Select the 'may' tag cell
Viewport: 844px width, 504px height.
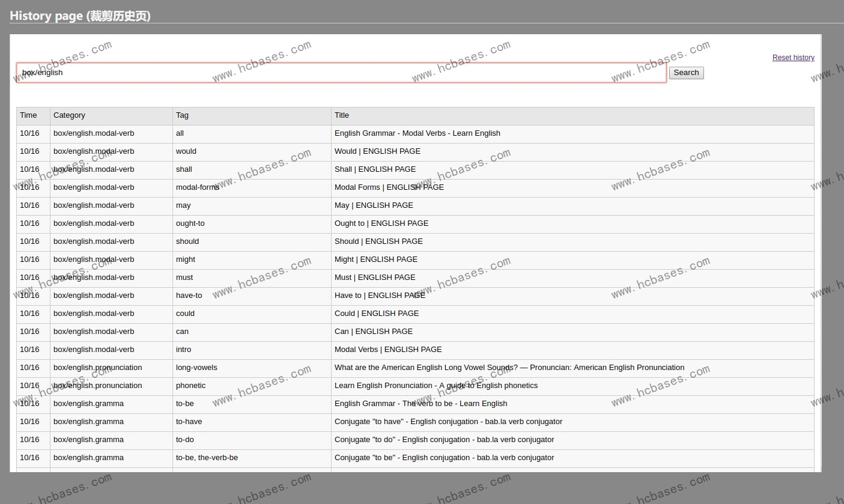(252, 206)
